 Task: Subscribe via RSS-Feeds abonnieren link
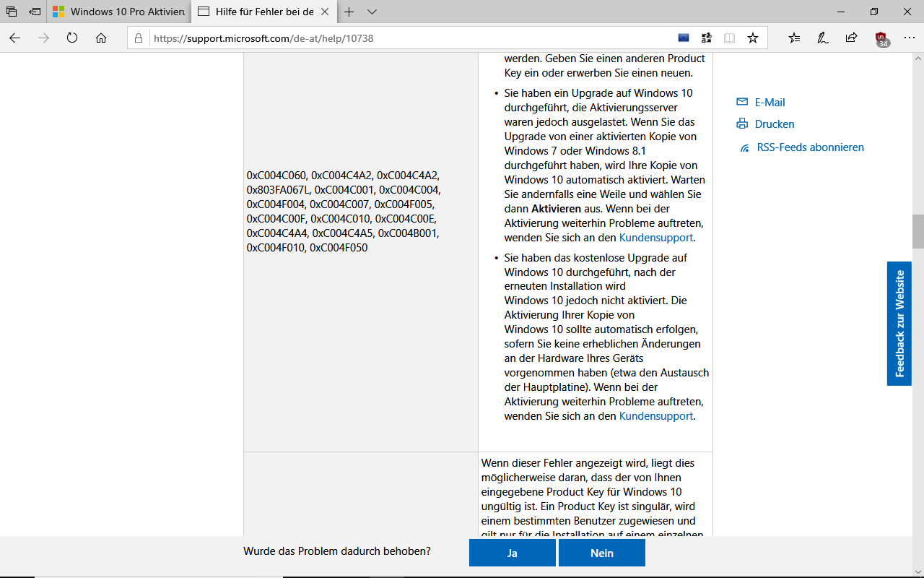[810, 147]
